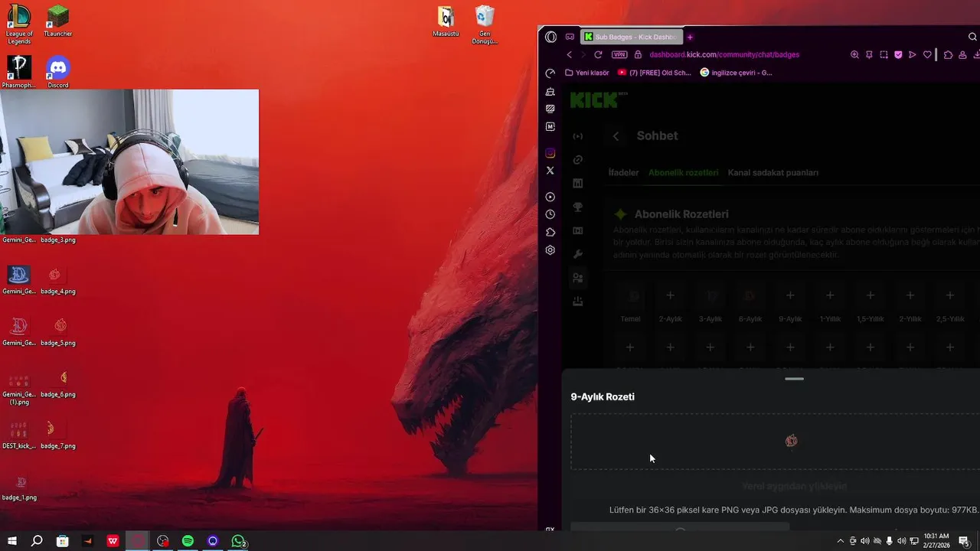Select the Gemini_Ge...(1).png file
This screenshot has width=980, height=551.
tap(19, 386)
